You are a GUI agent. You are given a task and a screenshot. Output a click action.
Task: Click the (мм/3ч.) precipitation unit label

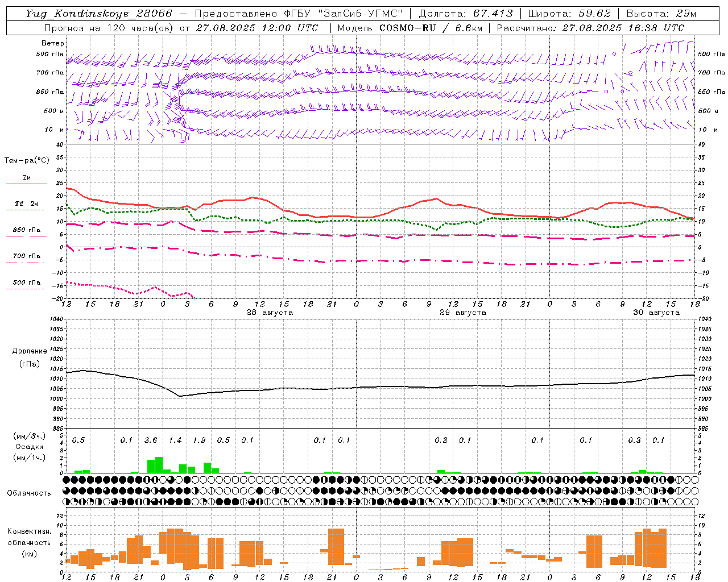30,436
